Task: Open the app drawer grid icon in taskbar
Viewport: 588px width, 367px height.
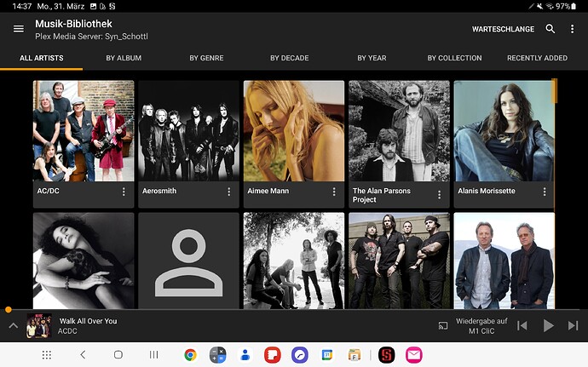Action: (x=47, y=354)
